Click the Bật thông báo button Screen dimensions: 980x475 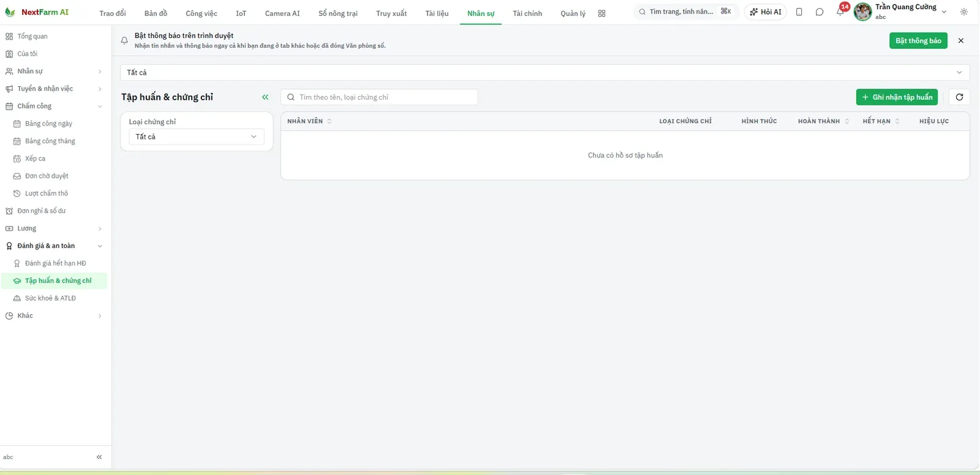pyautogui.click(x=918, y=40)
